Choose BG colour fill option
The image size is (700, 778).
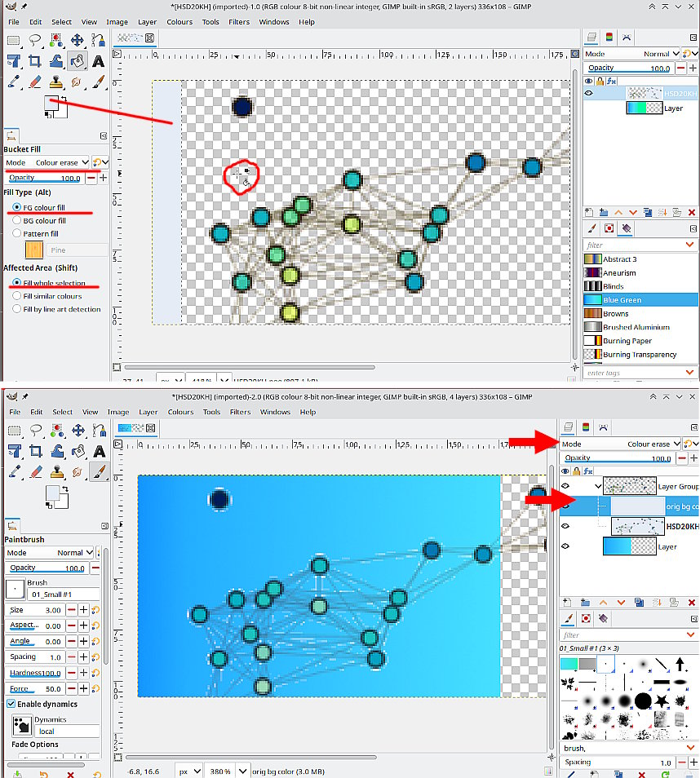(17, 220)
